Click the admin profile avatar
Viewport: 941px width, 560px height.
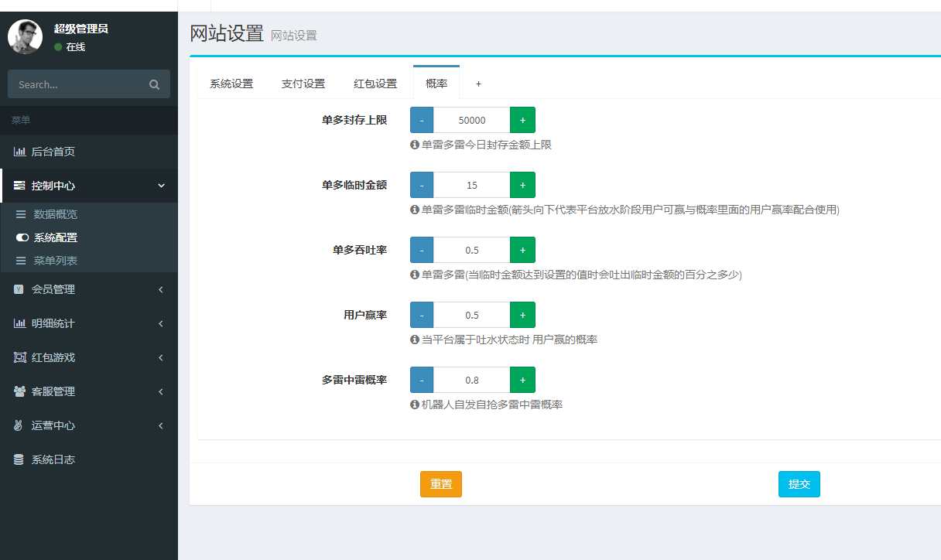click(25, 37)
